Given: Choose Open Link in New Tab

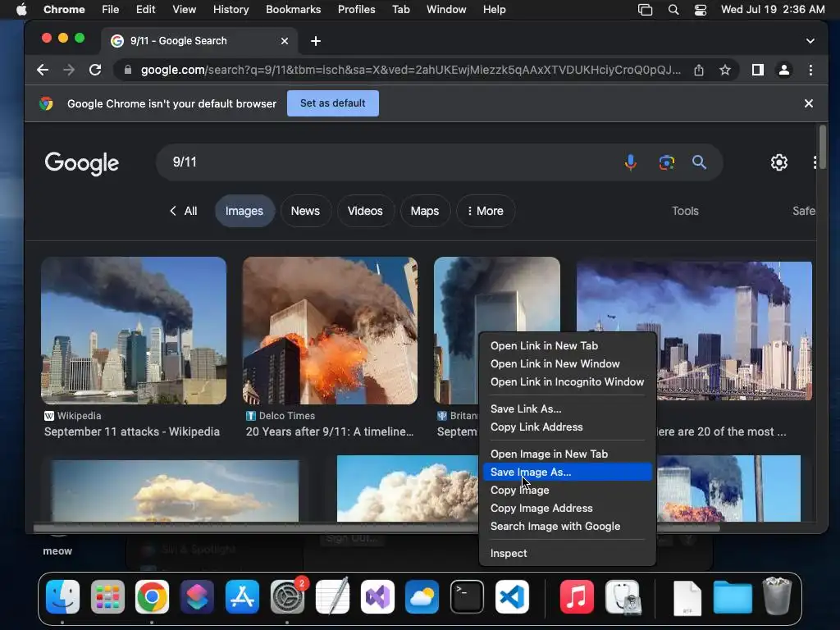Looking at the screenshot, I should tap(568, 346).
